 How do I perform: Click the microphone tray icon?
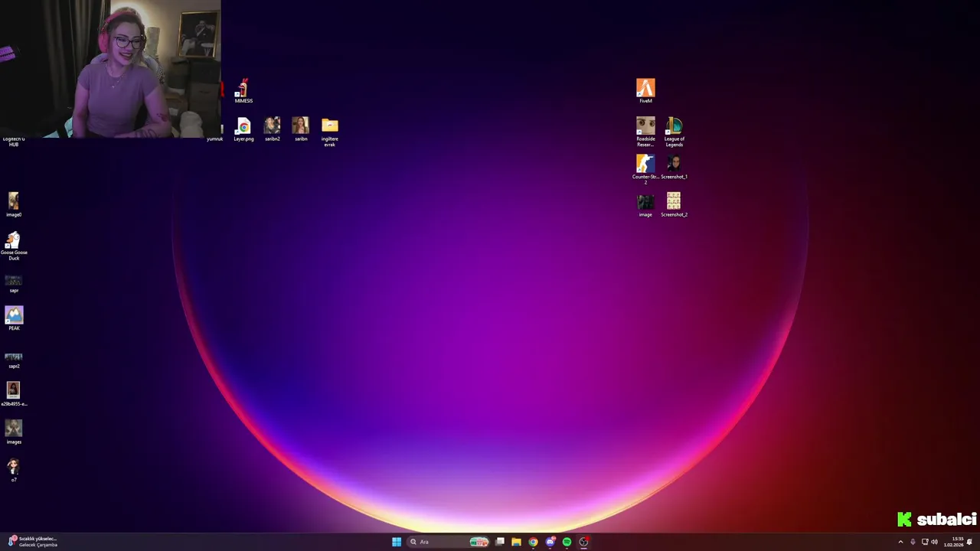pyautogui.click(x=913, y=542)
